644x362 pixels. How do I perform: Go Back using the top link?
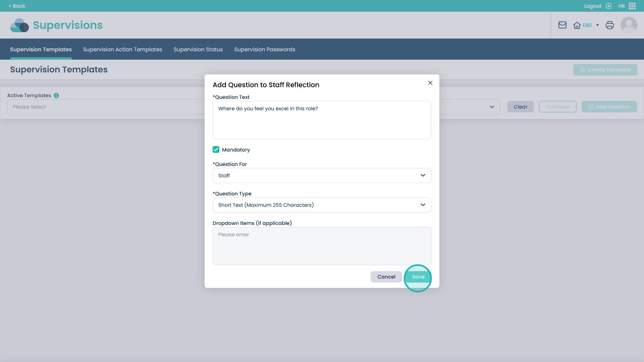click(x=17, y=6)
